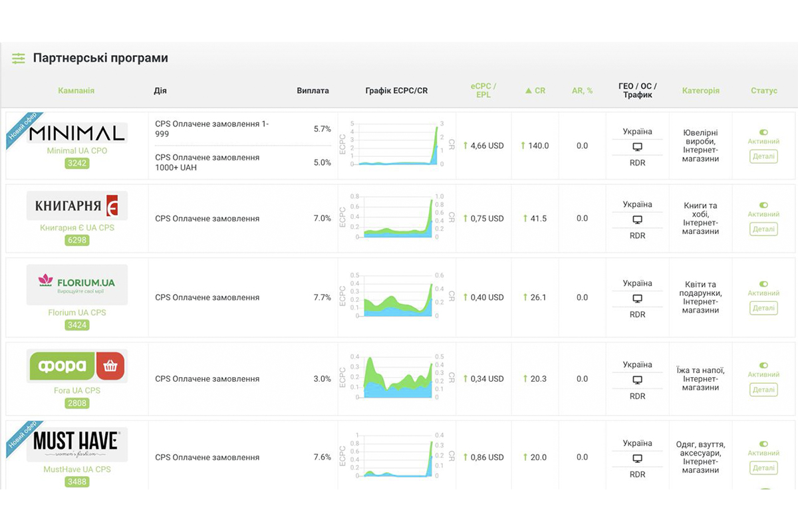798x532 pixels.
Task: Toggle the Активний switch for Minimal
Action: 763,132
